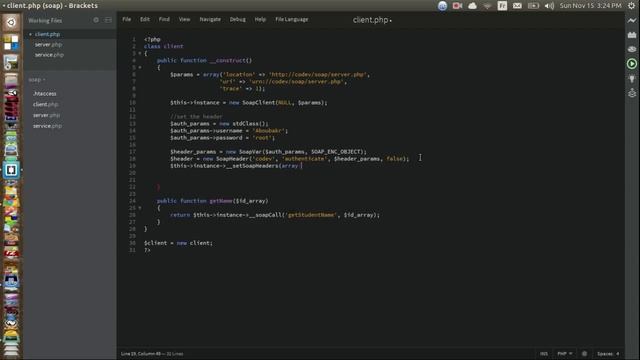640x360 pixels.
Task: Toggle INS insert/overwrite mode
Action: (544, 354)
